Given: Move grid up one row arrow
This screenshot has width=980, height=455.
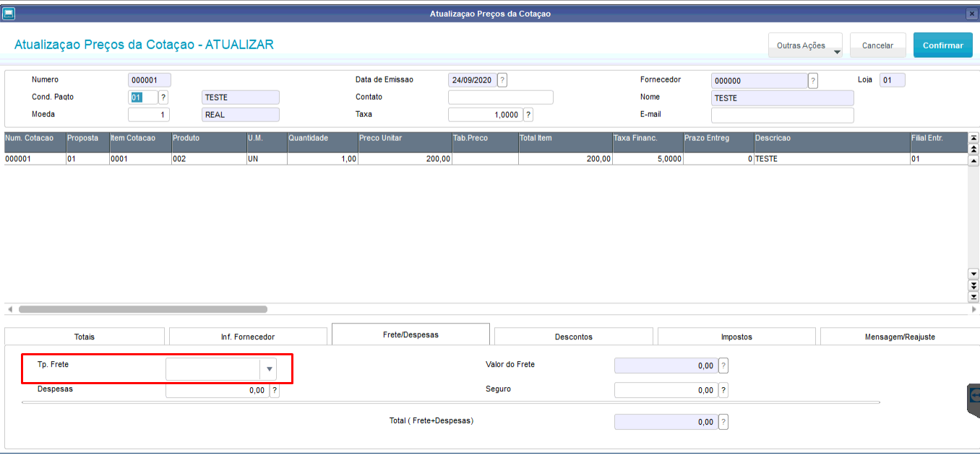Looking at the screenshot, I should click(x=973, y=160).
